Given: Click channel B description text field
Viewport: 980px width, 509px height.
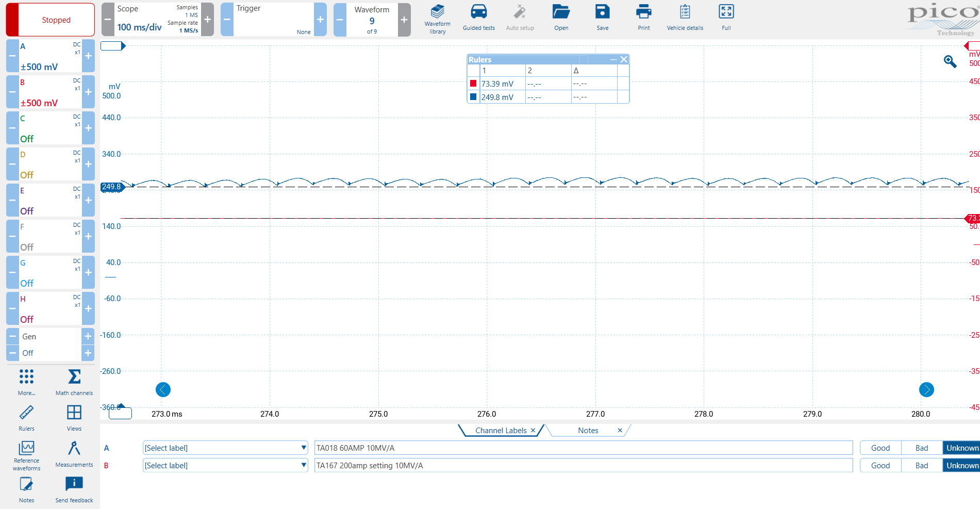Looking at the screenshot, I should point(584,465).
